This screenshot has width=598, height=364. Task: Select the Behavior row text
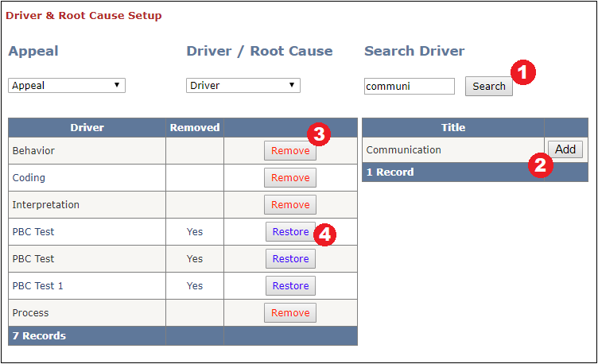33,150
